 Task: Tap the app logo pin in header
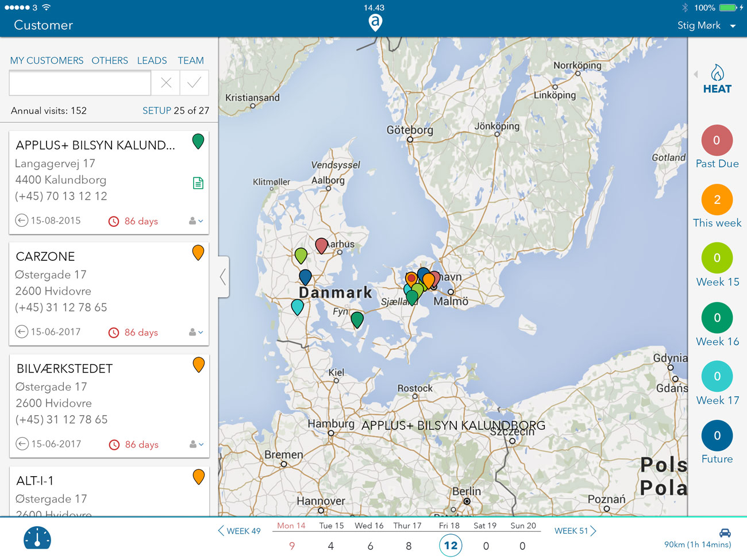(375, 22)
